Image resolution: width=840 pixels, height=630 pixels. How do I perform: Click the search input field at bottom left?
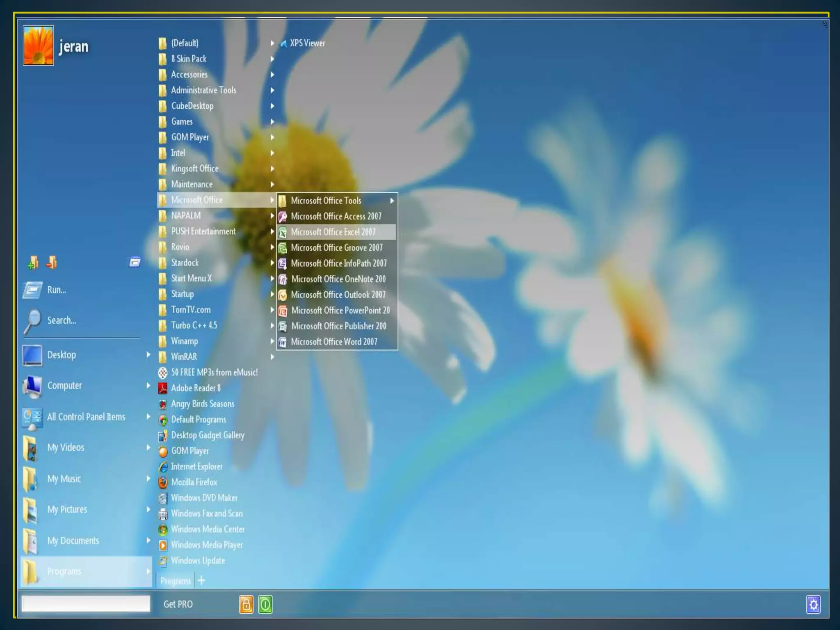click(86, 603)
